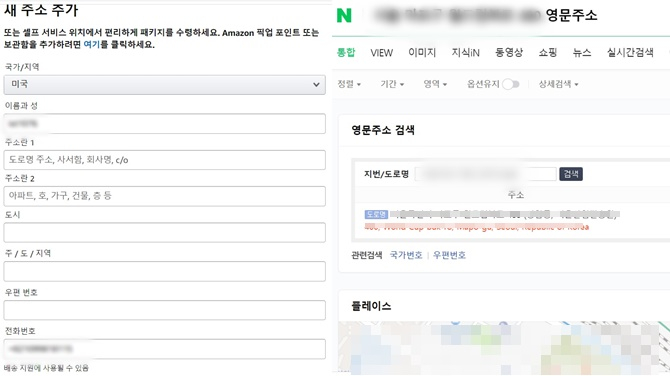Click the blue 도로명 badge in results
This screenshot has height=376, width=670.
(x=376, y=214)
